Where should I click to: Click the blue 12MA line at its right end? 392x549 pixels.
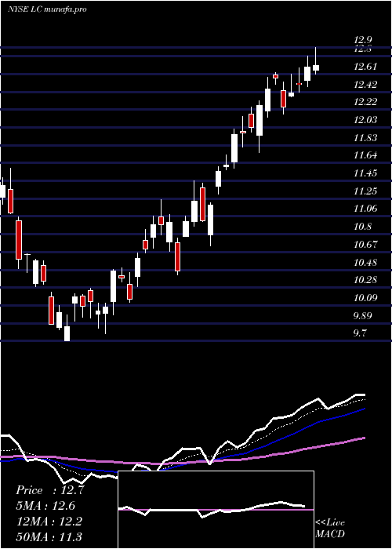point(364,409)
